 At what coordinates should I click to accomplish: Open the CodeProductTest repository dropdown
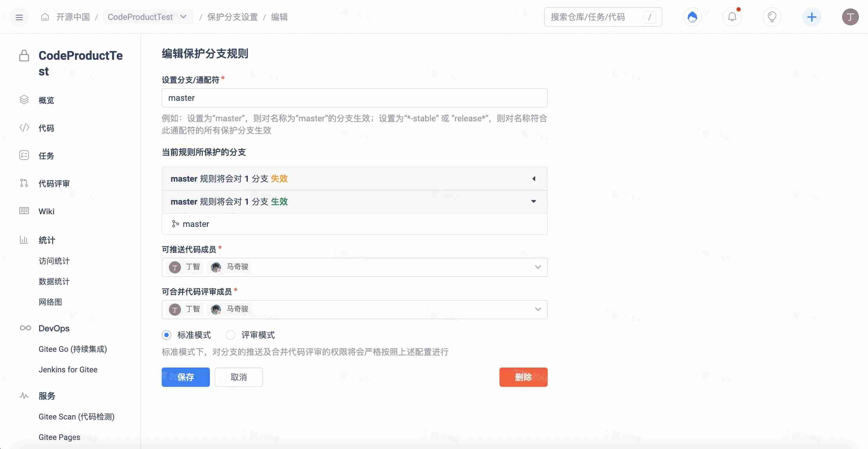coord(148,17)
